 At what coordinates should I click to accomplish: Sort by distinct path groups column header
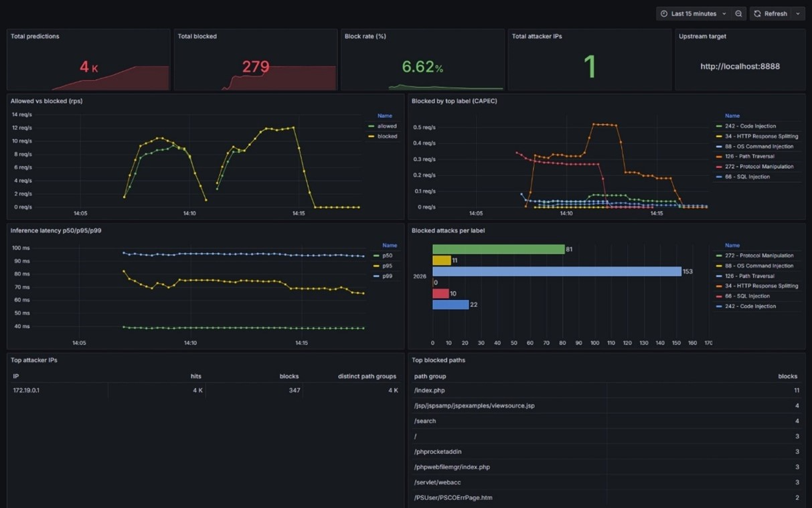pyautogui.click(x=367, y=376)
